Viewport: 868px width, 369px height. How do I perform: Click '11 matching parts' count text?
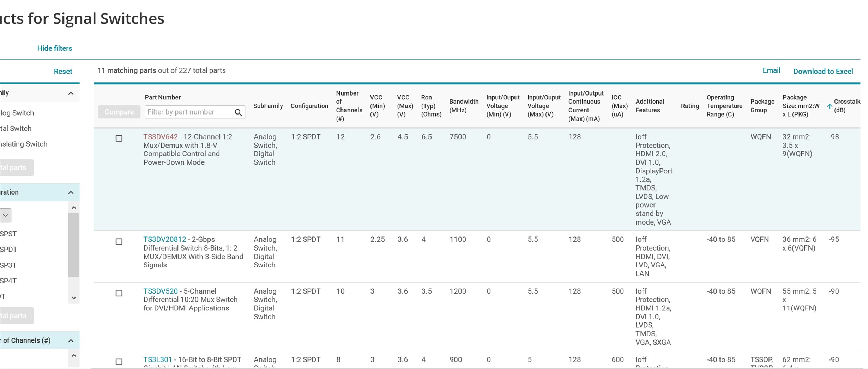pos(127,70)
